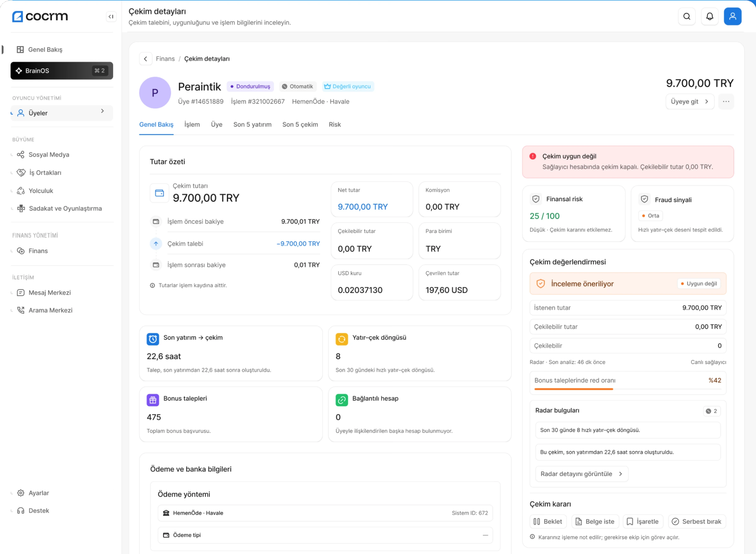Click the Üyeye git button
756x554 pixels.
690,102
